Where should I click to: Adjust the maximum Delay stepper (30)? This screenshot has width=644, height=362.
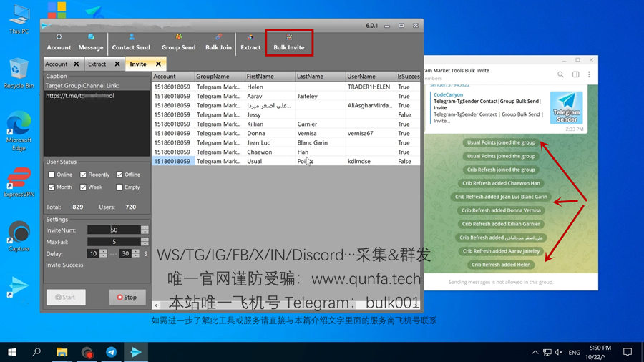coord(135,254)
